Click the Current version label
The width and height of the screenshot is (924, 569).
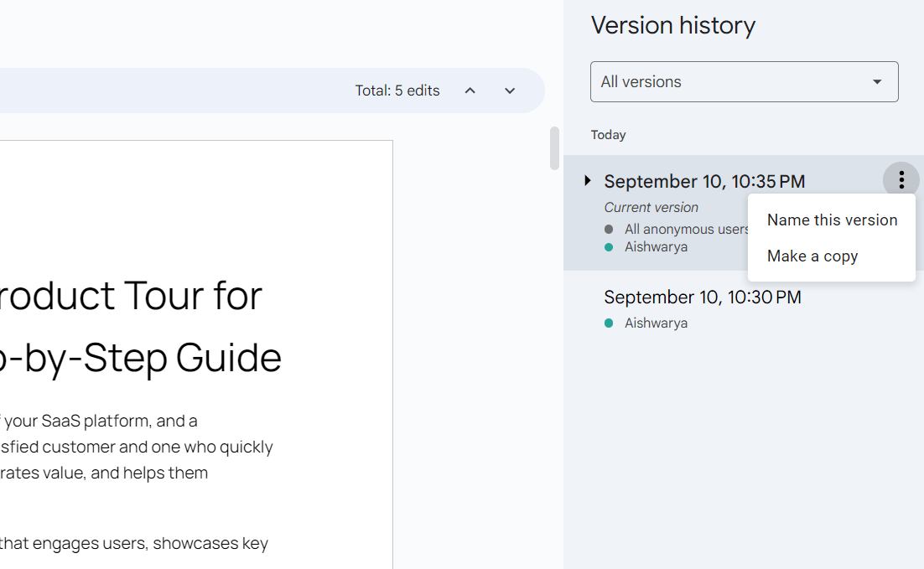[651, 207]
